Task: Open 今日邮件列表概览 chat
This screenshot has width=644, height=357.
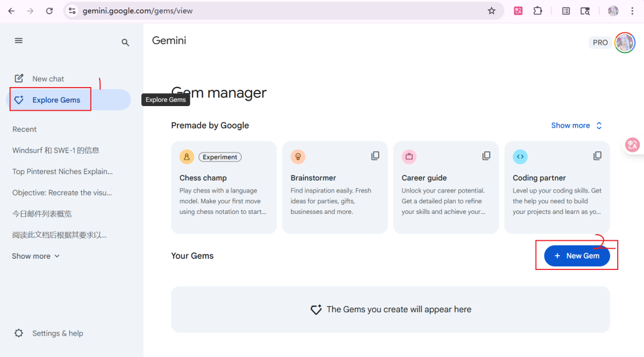Action: (x=42, y=214)
